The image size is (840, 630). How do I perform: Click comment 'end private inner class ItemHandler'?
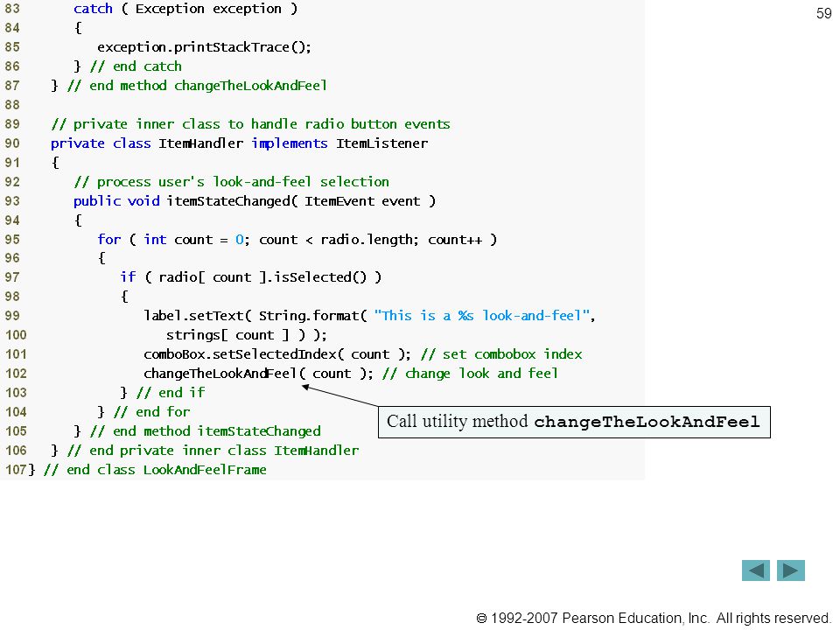click(213, 451)
